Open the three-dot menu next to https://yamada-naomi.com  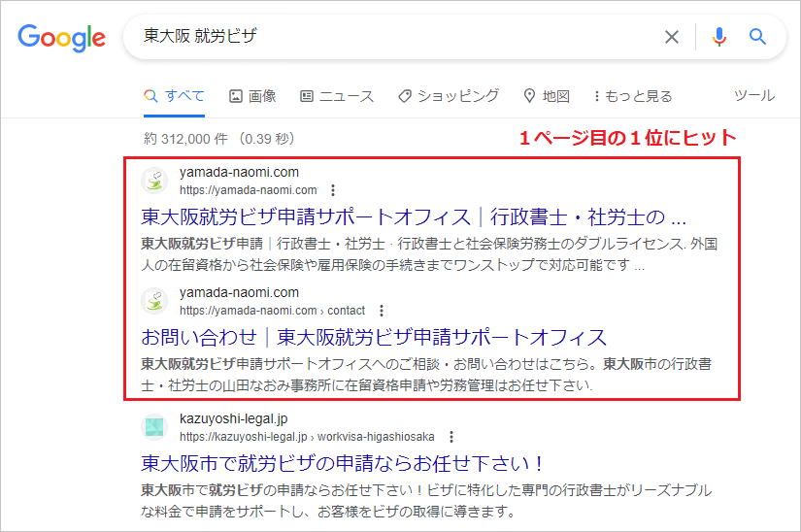click(333, 190)
